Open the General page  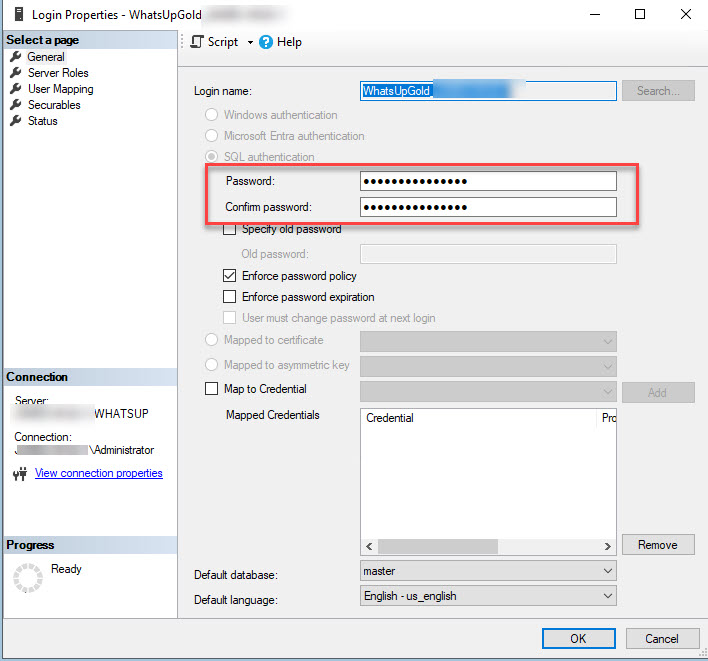click(x=46, y=57)
